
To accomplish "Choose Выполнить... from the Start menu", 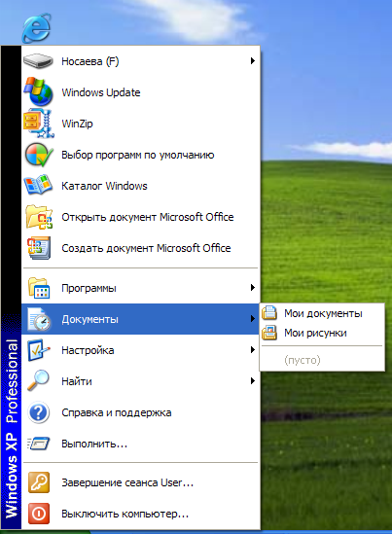I will pyautogui.click(x=141, y=444).
